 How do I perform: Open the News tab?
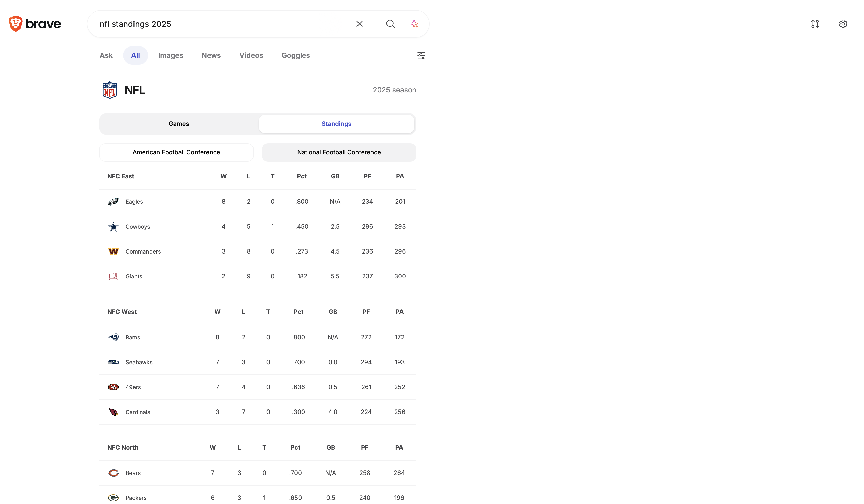pyautogui.click(x=211, y=55)
